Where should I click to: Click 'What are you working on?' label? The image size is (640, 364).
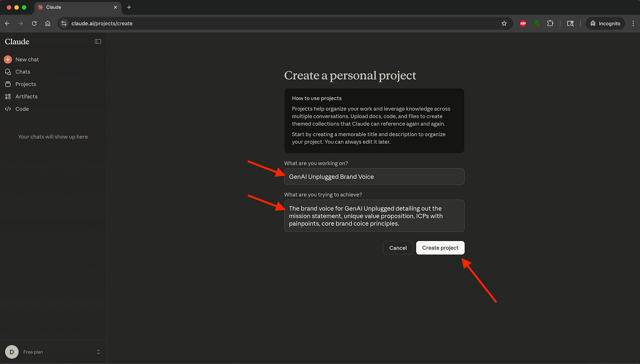pyautogui.click(x=316, y=163)
